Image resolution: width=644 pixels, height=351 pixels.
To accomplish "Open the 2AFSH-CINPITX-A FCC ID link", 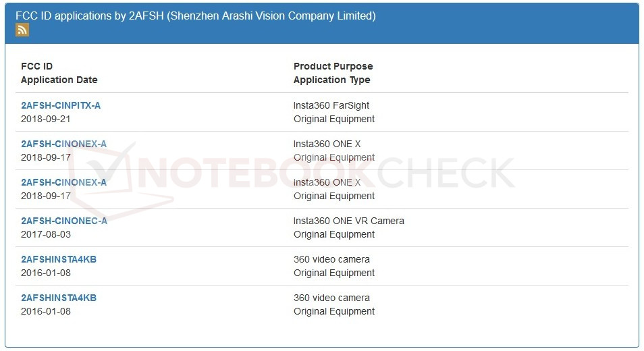I will coord(61,105).
